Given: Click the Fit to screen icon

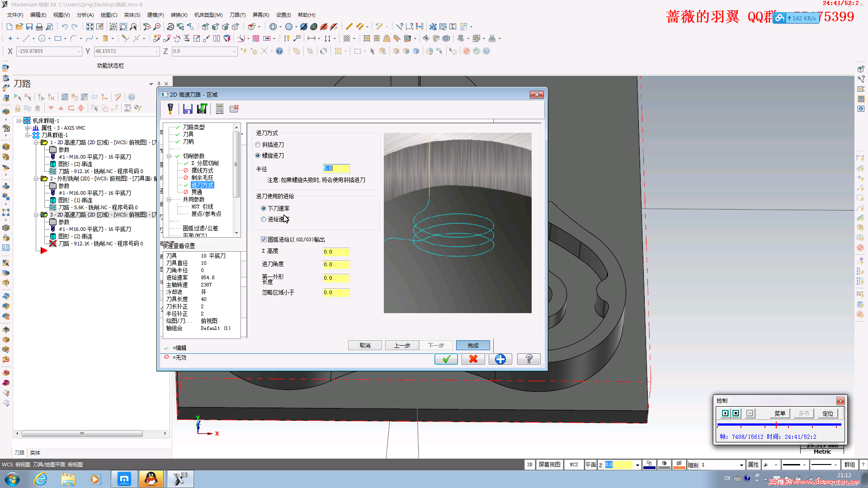Looking at the screenshot, I should pyautogui.click(x=90, y=27).
